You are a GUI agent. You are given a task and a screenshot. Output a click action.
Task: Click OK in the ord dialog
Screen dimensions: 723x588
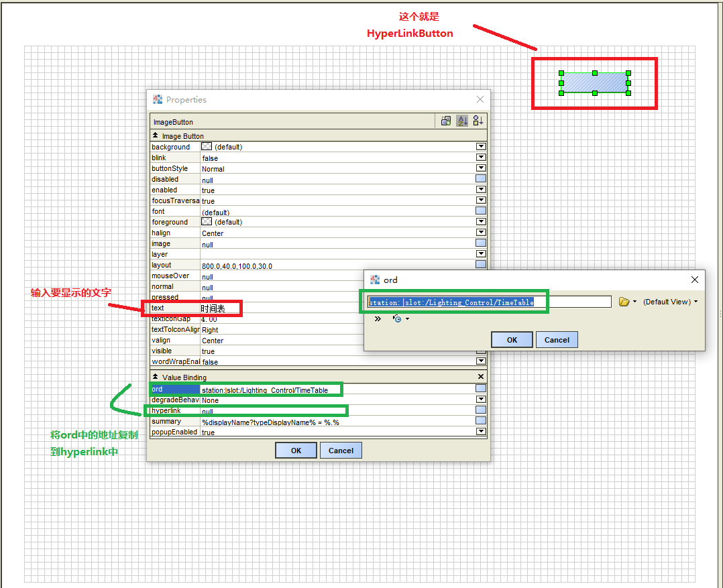(x=512, y=339)
